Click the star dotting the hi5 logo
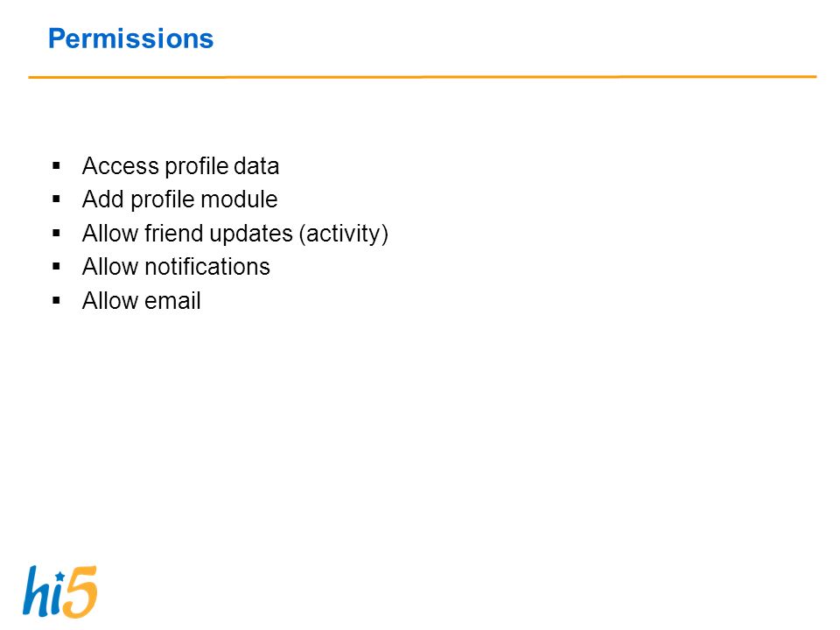The width and height of the screenshot is (840, 630). pyautogui.click(x=60, y=577)
